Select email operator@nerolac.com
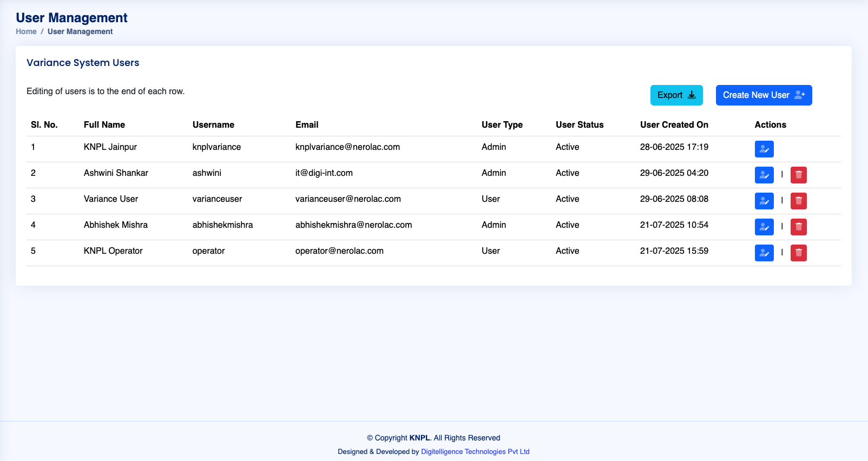The image size is (868, 461). (x=339, y=251)
